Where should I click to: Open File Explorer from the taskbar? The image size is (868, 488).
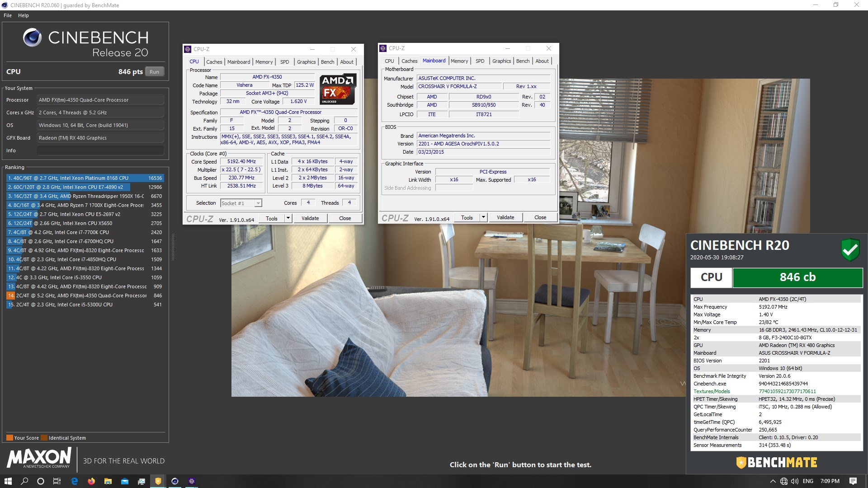pyautogui.click(x=108, y=481)
